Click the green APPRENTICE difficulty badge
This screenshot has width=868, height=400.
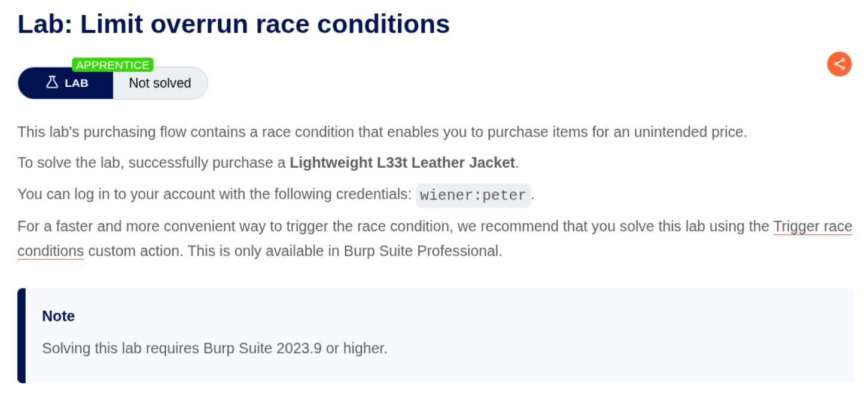[112, 65]
